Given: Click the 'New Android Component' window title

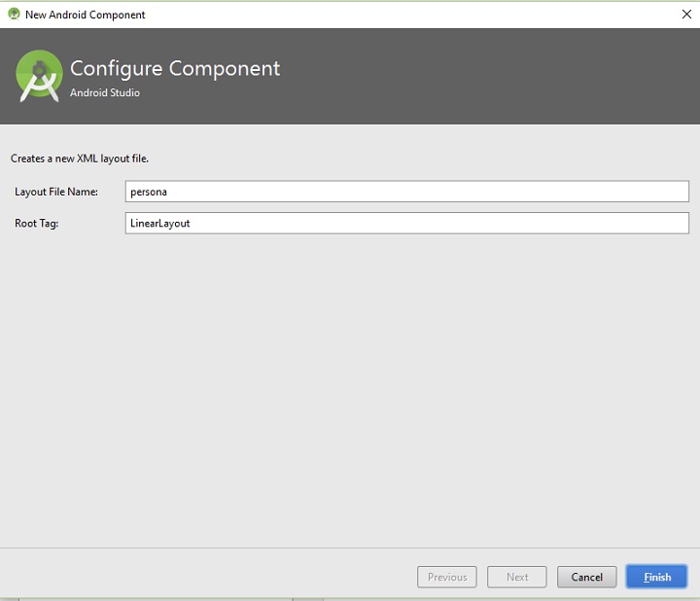Looking at the screenshot, I should tap(86, 15).
